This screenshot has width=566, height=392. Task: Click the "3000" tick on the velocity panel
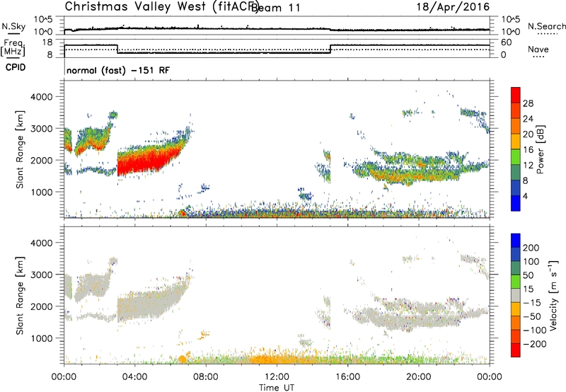[x=41, y=275]
